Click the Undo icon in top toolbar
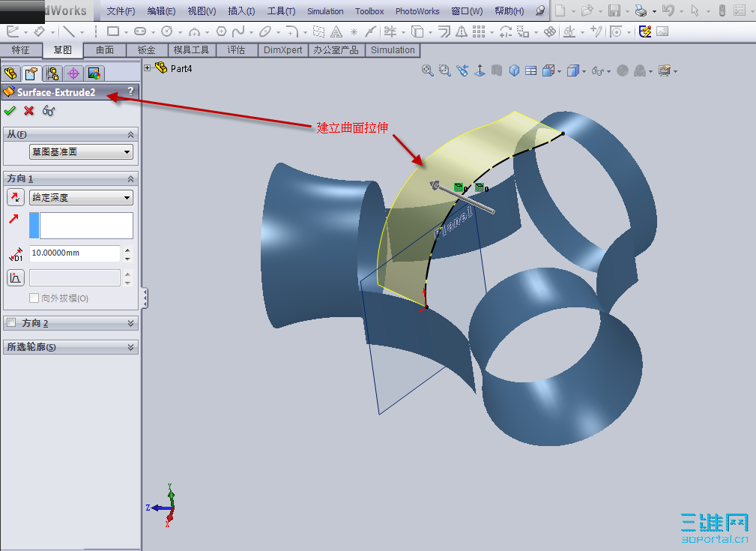This screenshot has width=756, height=551. (668, 10)
